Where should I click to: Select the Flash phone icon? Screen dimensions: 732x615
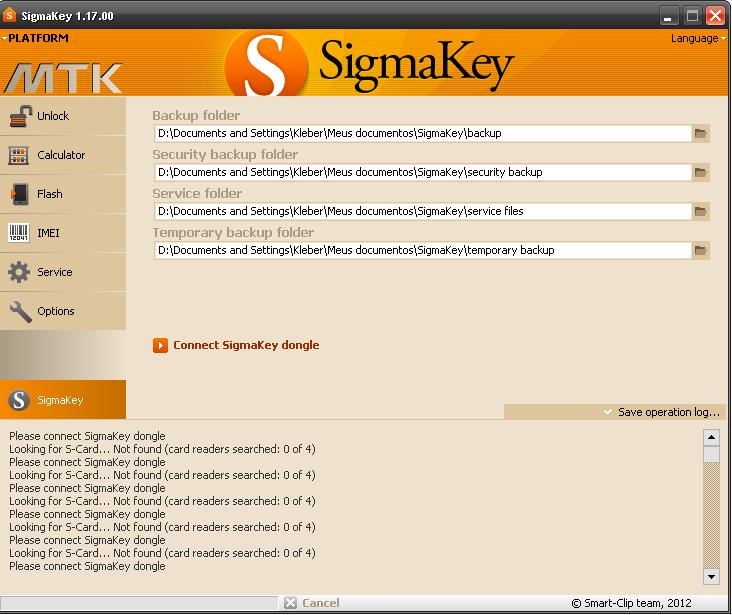pos(20,194)
